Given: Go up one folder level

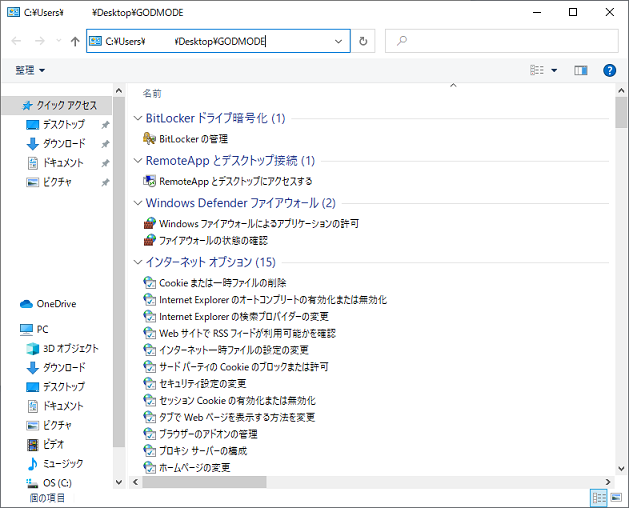Looking at the screenshot, I should [x=75, y=41].
